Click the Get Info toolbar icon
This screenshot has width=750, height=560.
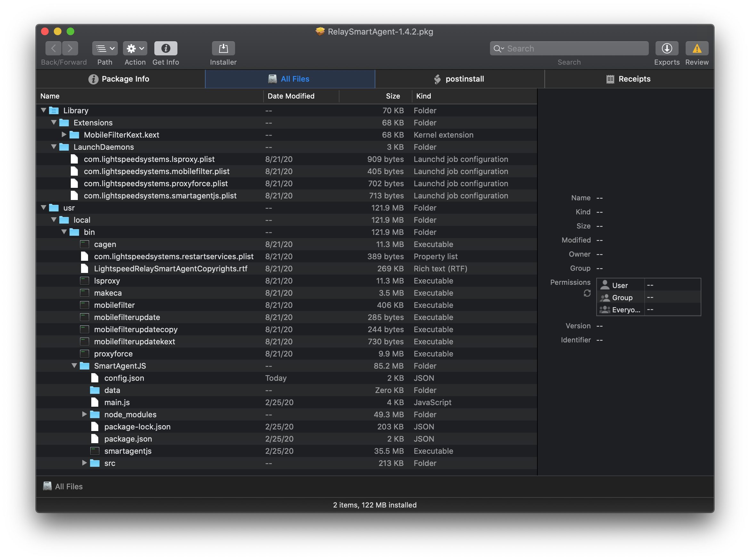(x=166, y=48)
